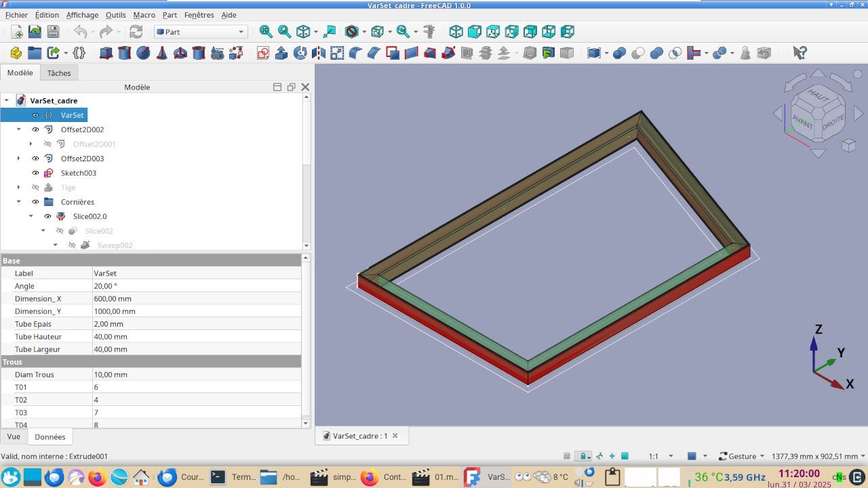Toggle visibility eye of Cornières folder
This screenshot has width=868, height=488.
click(x=35, y=202)
